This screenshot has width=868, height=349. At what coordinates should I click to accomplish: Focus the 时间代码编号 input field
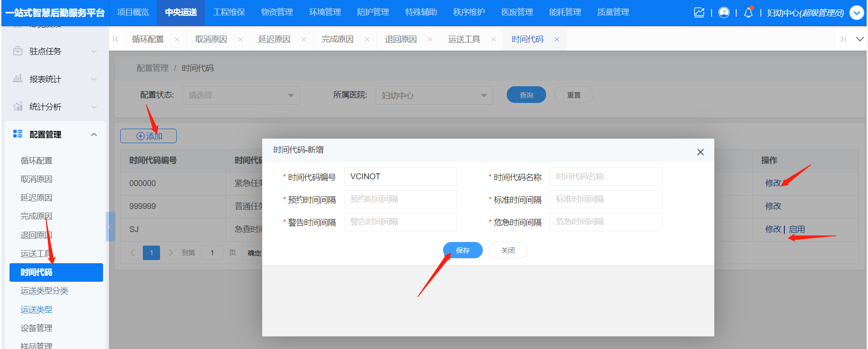point(400,177)
